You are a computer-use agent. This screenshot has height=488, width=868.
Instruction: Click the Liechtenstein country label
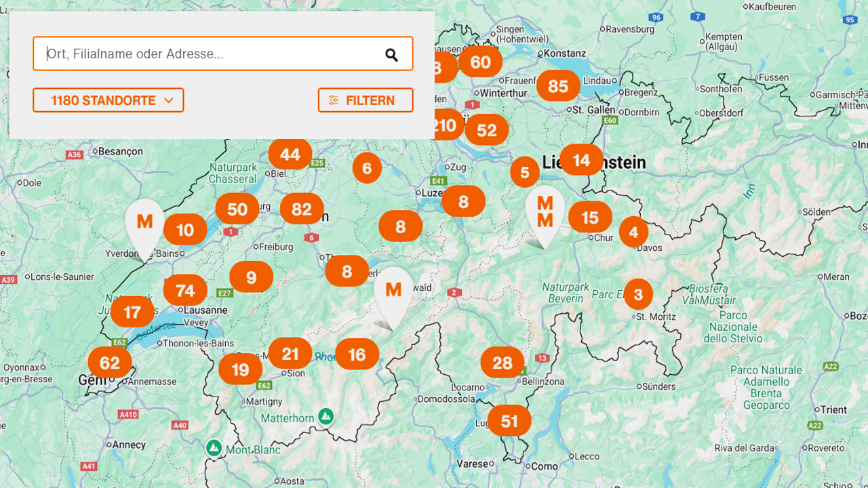point(594,162)
